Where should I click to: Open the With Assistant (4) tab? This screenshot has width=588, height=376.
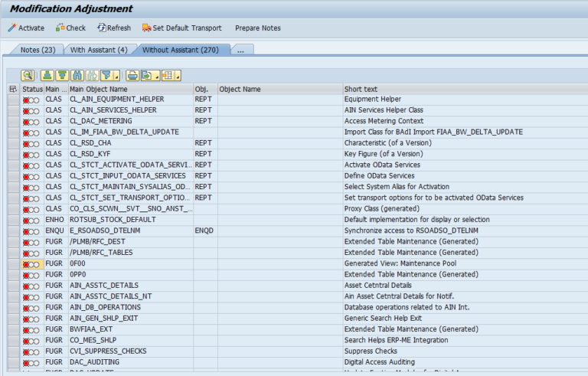[x=99, y=50]
